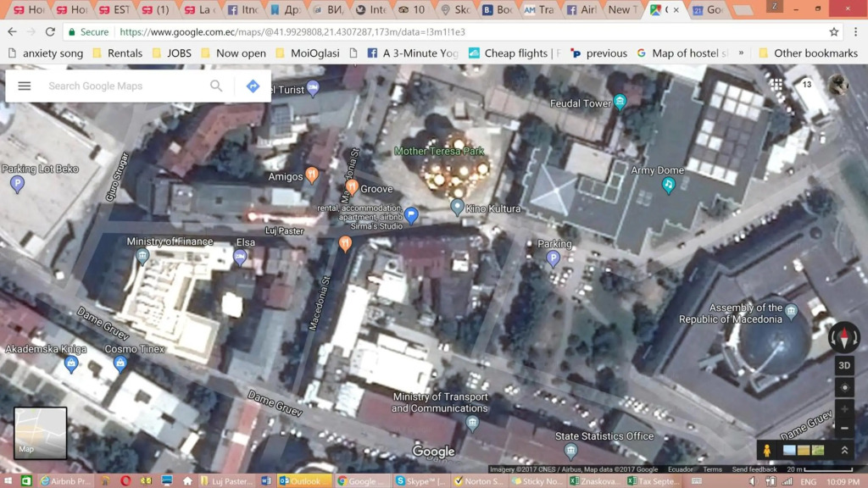Focus the Search Google Maps field
The image size is (868, 488).
point(125,86)
